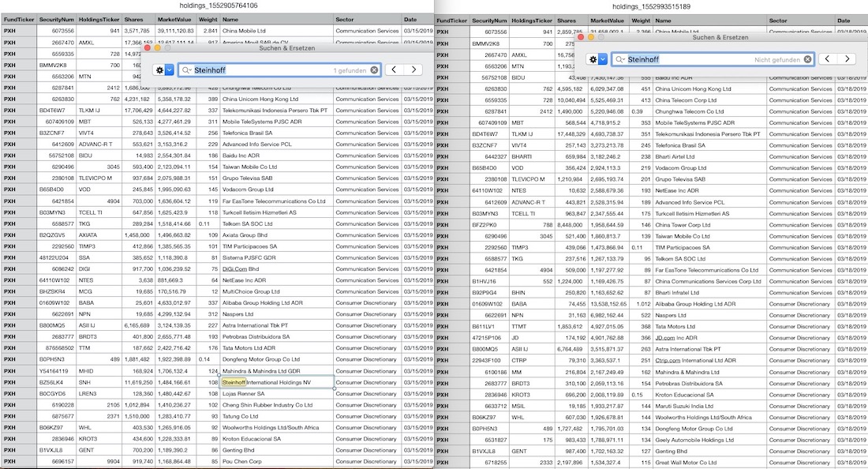
Task: Select Cheng Shin Rubber Industry Co Ltd cell
Action: 277,405
